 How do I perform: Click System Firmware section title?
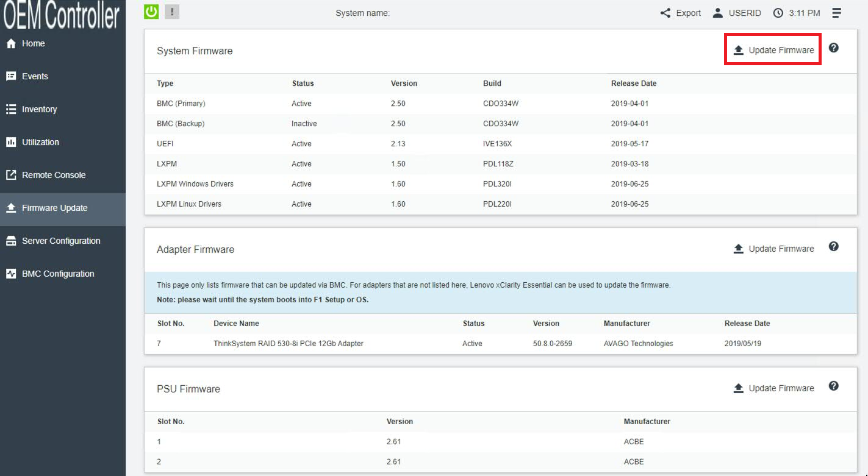[x=195, y=51]
